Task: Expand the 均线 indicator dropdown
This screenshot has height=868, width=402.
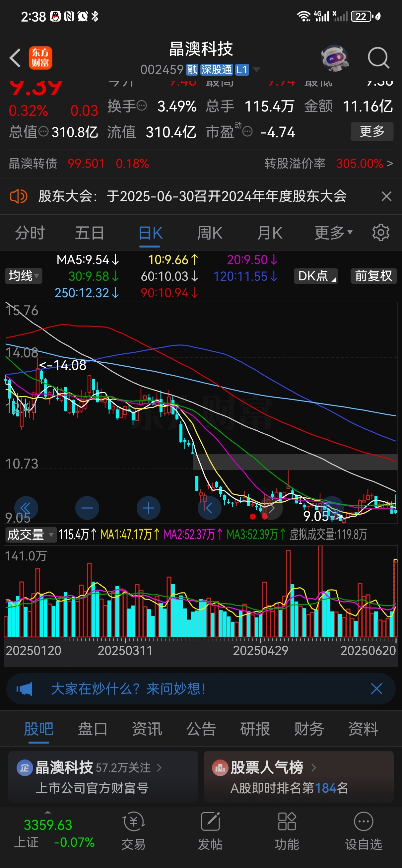Action: pos(24,276)
